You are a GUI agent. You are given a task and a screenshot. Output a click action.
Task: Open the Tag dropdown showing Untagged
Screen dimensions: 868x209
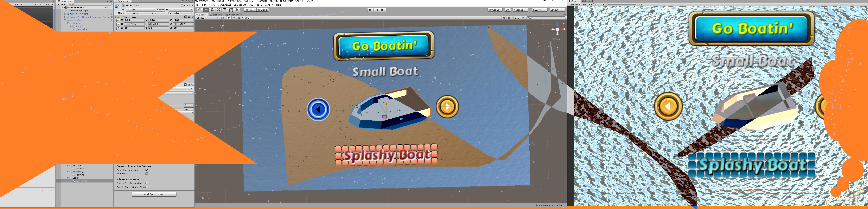click(141, 9)
